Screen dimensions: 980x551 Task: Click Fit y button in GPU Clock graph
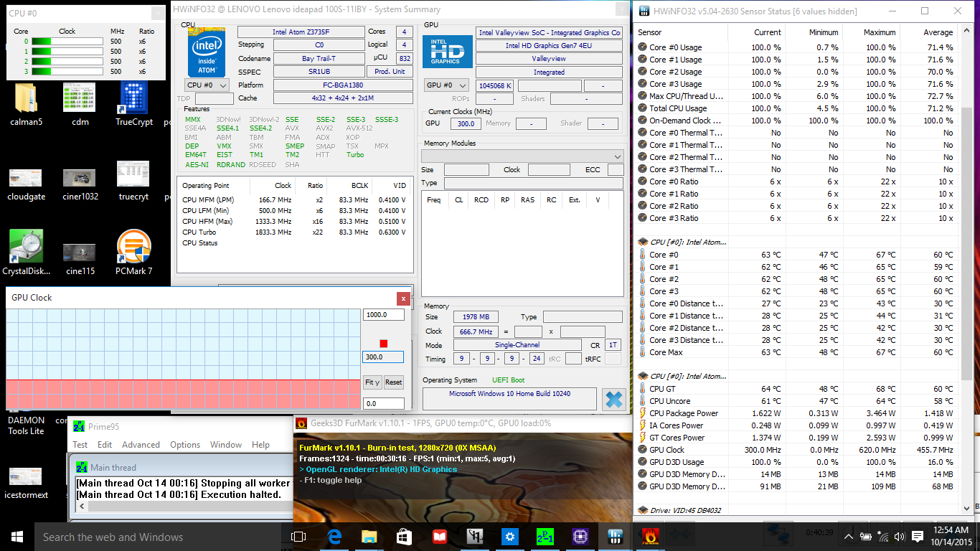pyautogui.click(x=372, y=382)
